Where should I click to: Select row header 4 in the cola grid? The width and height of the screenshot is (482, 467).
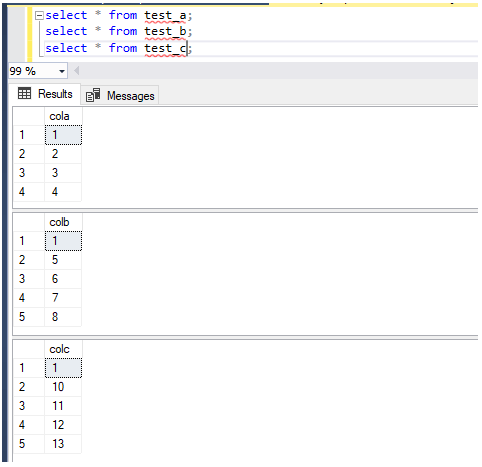(x=29, y=192)
